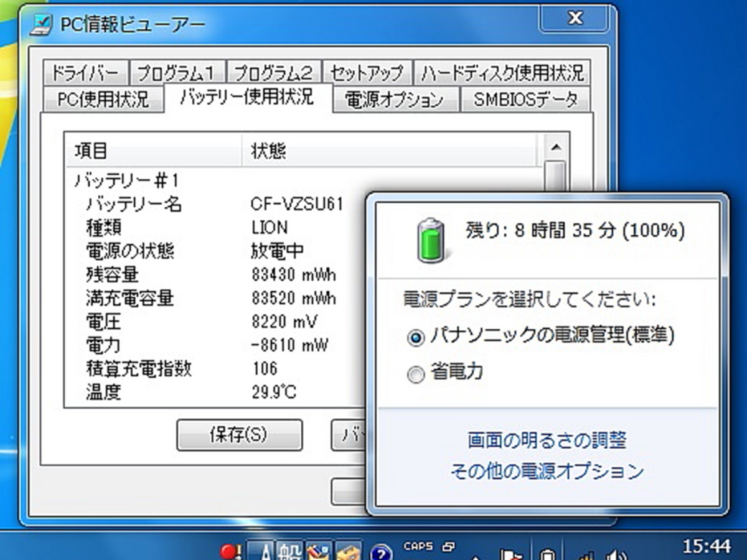
Task: Switch to the PC使用状況 tab
Action: (x=103, y=100)
